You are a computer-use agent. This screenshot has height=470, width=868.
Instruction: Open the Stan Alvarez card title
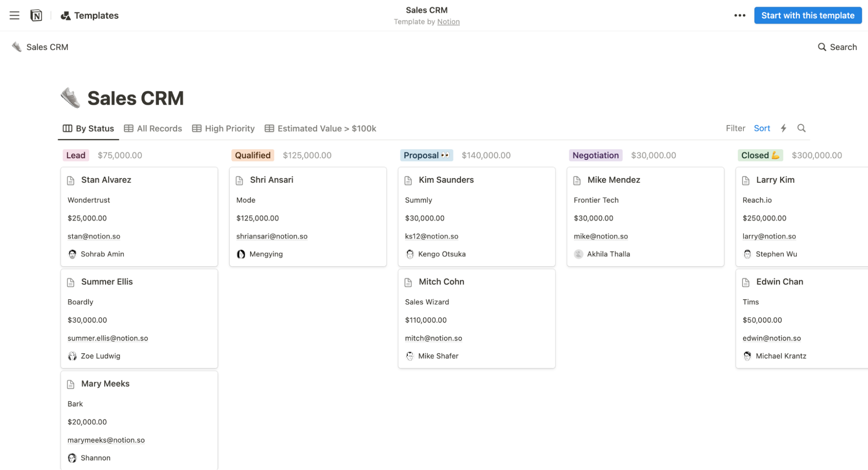106,180
